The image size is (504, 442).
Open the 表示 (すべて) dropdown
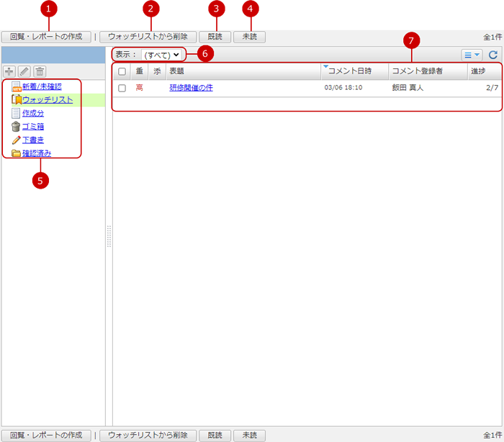point(161,55)
